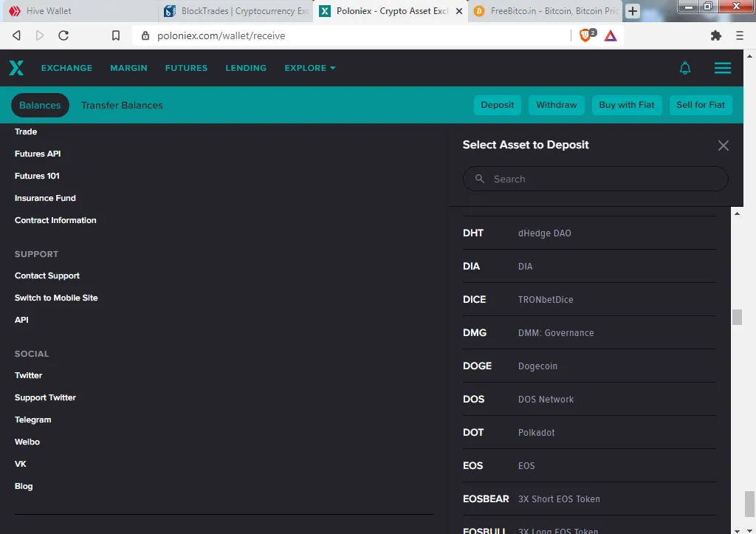The width and height of the screenshot is (756, 534).
Task: Click page scrollbar up arrow
Action: [x=749, y=56]
